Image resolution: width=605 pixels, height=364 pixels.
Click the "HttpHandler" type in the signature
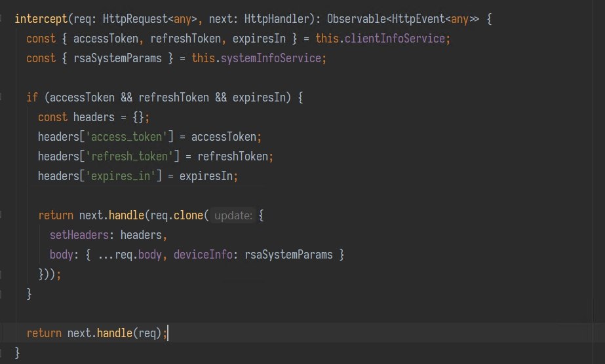point(277,19)
